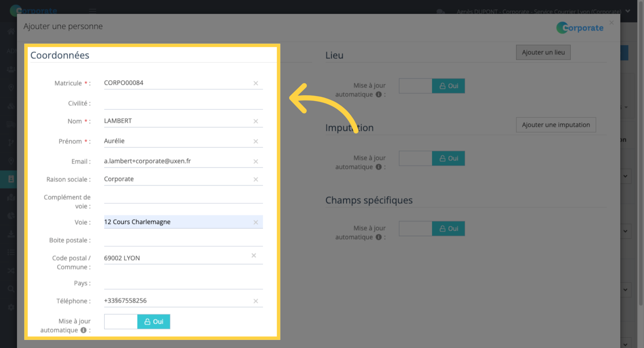Clear the Téléphone field with its X icon
The width and height of the screenshot is (644, 348).
pos(256,301)
